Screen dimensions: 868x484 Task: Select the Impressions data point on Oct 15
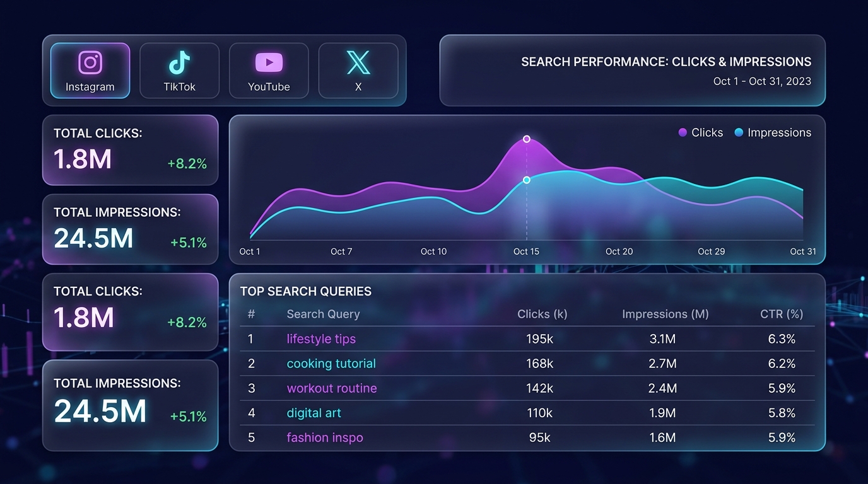(x=527, y=180)
